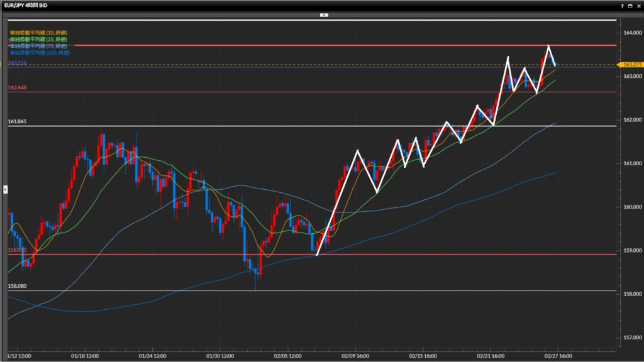Click the 164.000 price axis label
The width and height of the screenshot is (644, 362).
[x=630, y=32]
